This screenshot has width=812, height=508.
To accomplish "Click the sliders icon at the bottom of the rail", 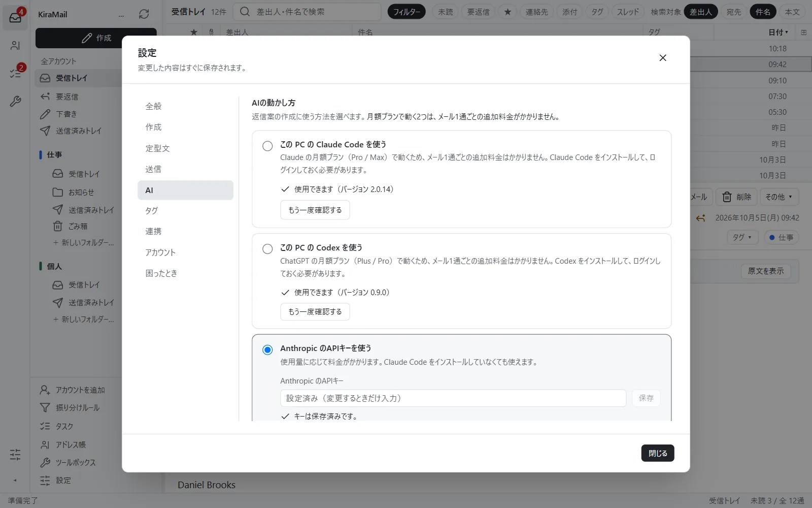I will (x=15, y=454).
